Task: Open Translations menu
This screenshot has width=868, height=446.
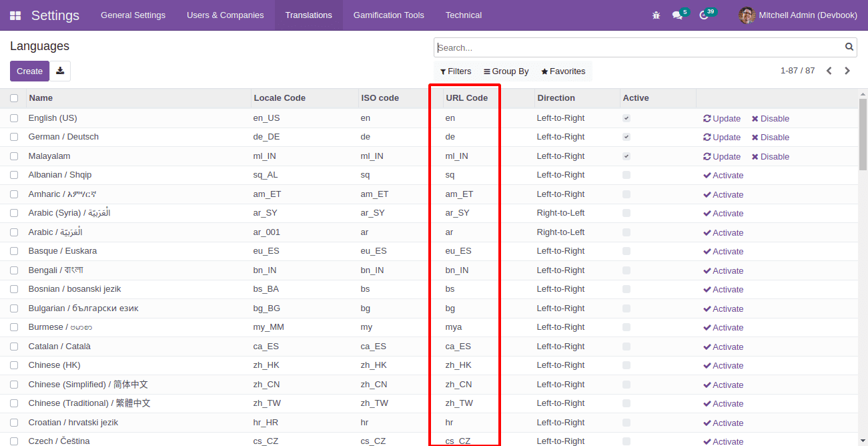Action: coord(309,15)
